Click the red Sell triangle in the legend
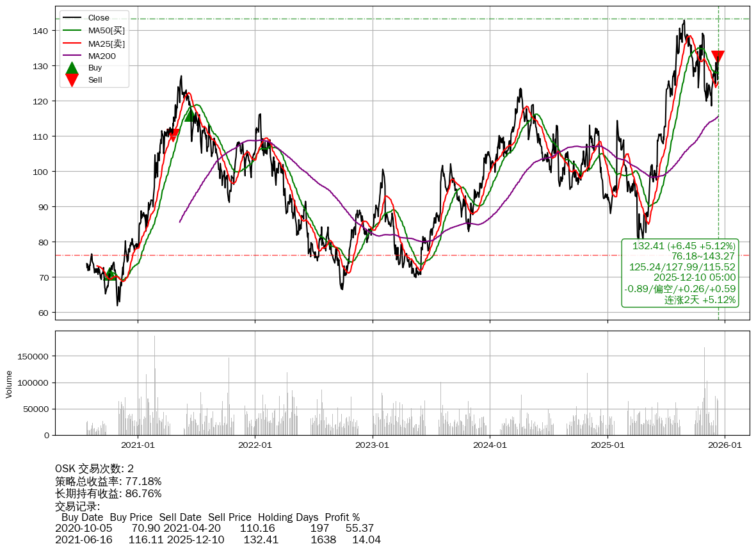 (x=72, y=80)
